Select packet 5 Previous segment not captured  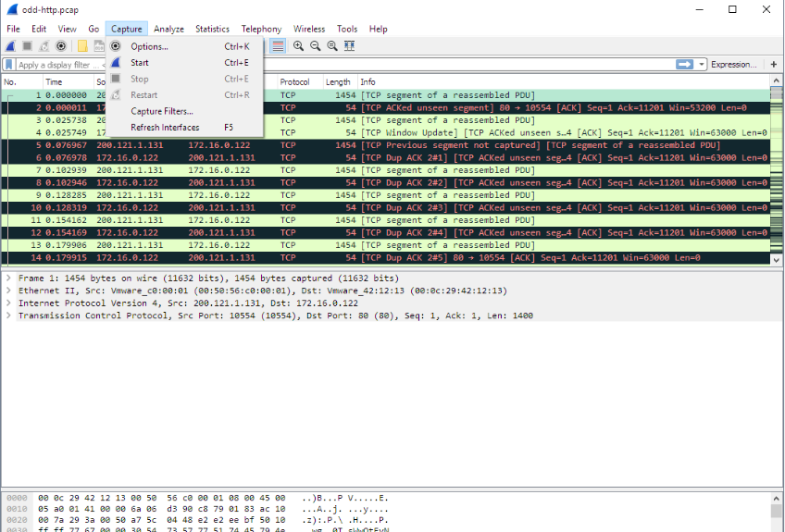click(385, 145)
